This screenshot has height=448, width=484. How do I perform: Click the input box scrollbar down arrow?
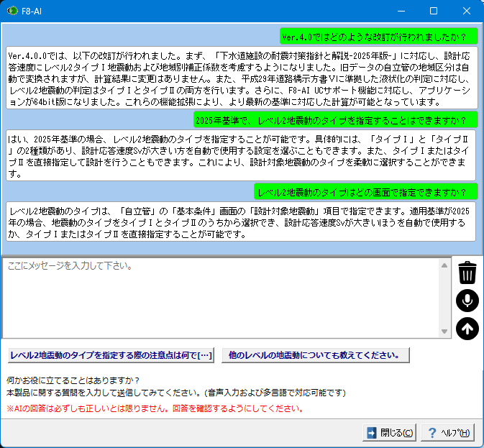point(445,331)
